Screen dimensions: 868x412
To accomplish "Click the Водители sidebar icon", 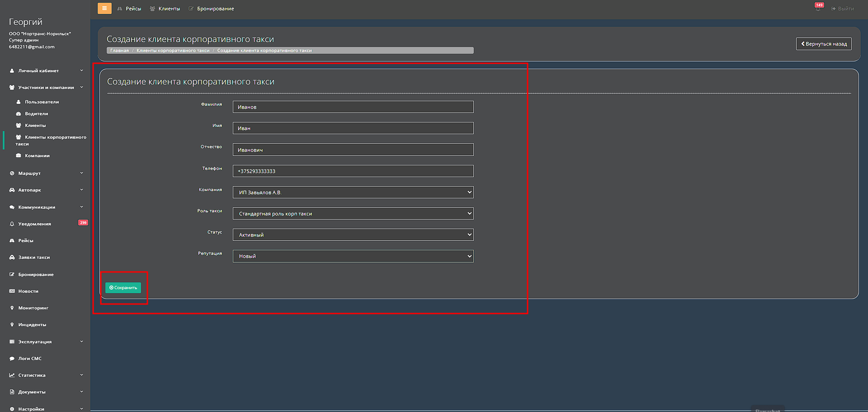I will point(19,114).
